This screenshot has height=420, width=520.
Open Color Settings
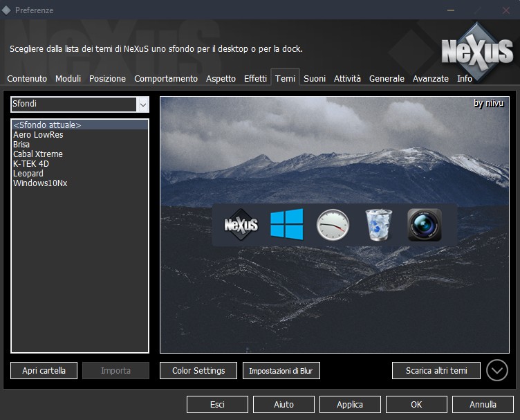click(198, 370)
